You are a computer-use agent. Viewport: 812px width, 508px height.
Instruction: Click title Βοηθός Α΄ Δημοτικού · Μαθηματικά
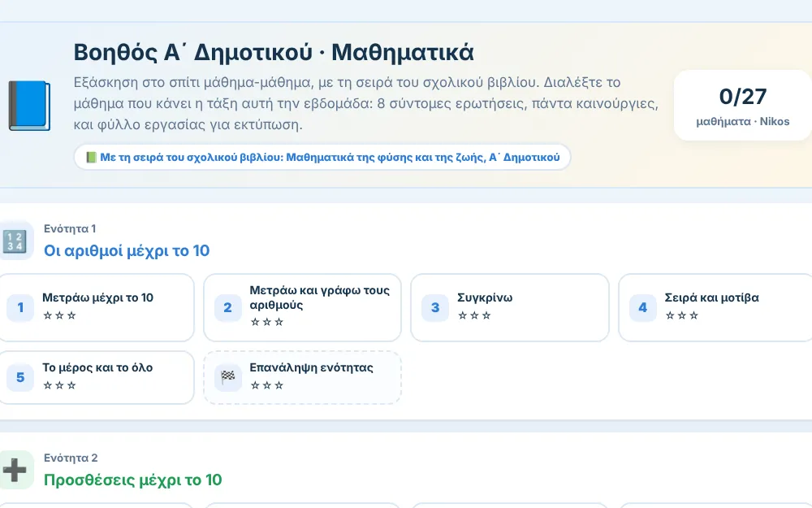point(274,52)
